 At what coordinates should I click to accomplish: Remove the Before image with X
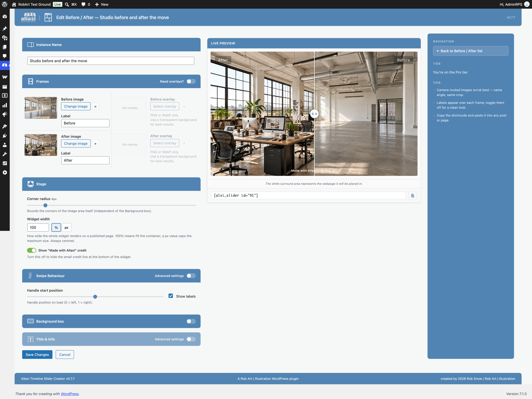pos(95,106)
